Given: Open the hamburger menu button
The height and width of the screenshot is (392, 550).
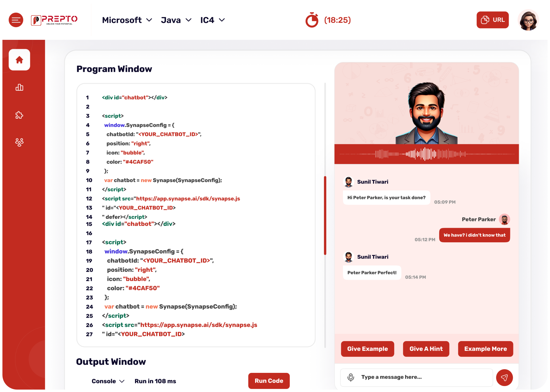Looking at the screenshot, I should pos(16,20).
